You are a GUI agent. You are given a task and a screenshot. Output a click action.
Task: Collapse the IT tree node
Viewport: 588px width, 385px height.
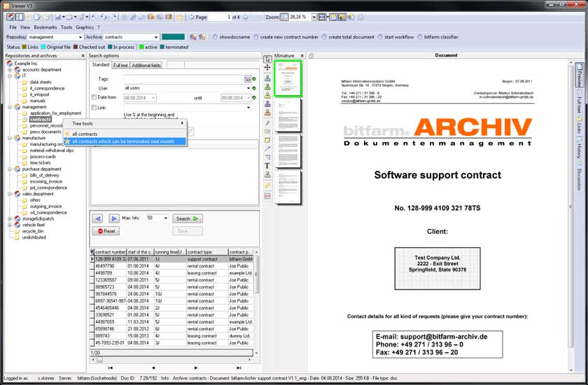click(10, 76)
